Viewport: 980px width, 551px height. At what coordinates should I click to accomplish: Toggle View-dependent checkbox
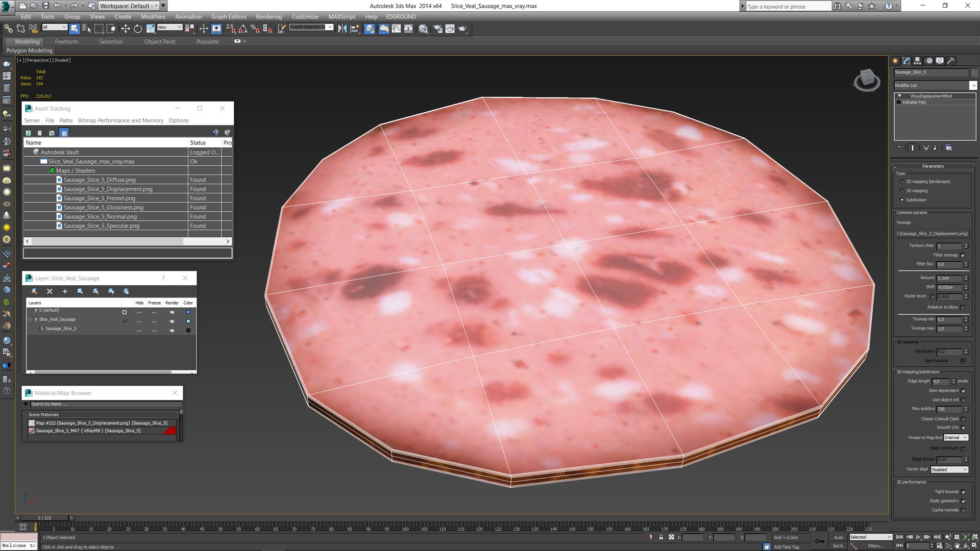(x=963, y=391)
